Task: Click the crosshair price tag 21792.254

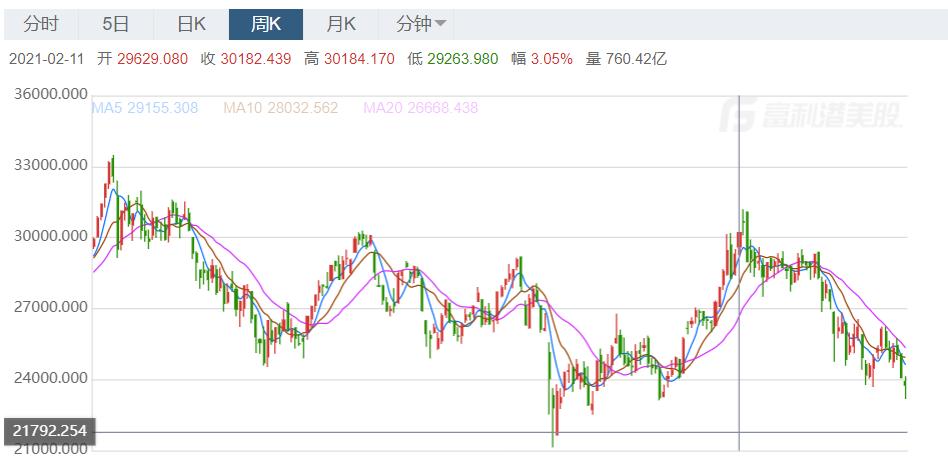Action: (49, 432)
